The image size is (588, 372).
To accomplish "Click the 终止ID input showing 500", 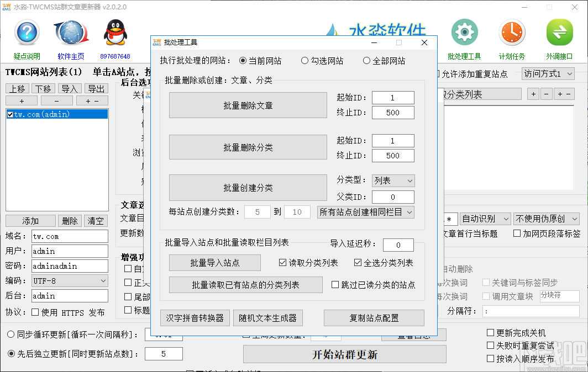I will [x=393, y=113].
